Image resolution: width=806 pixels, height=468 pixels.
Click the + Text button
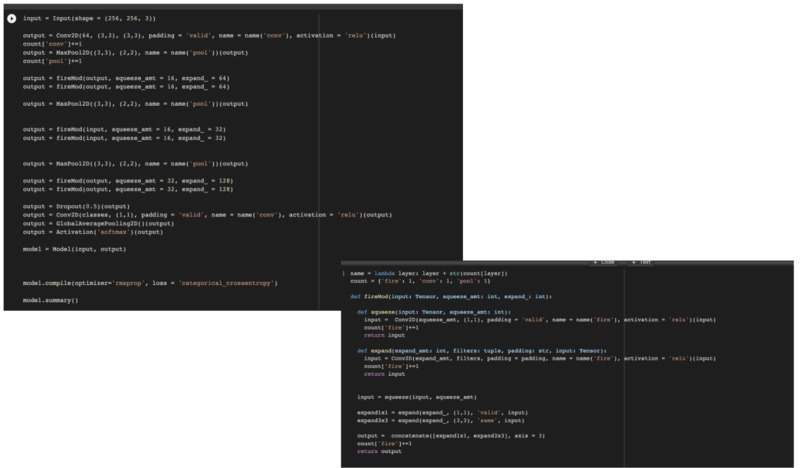pos(641,262)
